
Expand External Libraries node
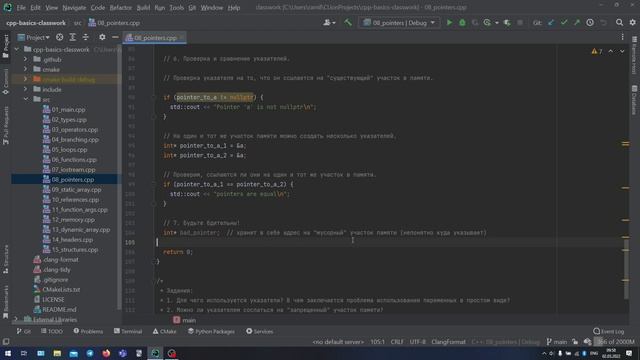[x=16, y=320]
